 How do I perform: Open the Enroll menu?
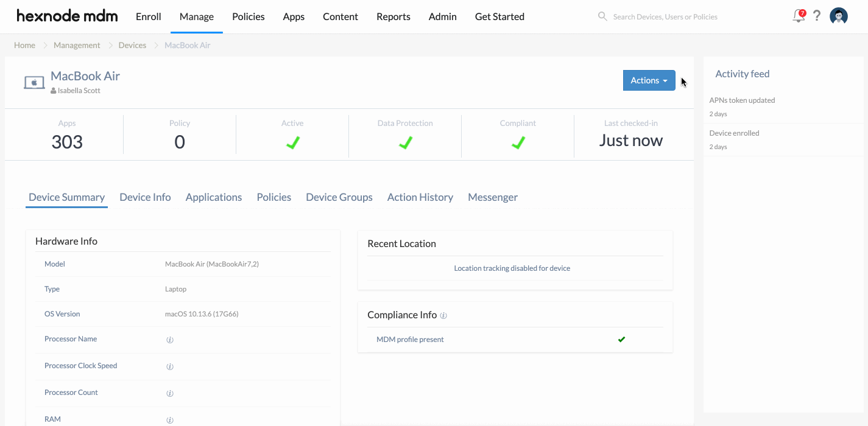pos(149,16)
